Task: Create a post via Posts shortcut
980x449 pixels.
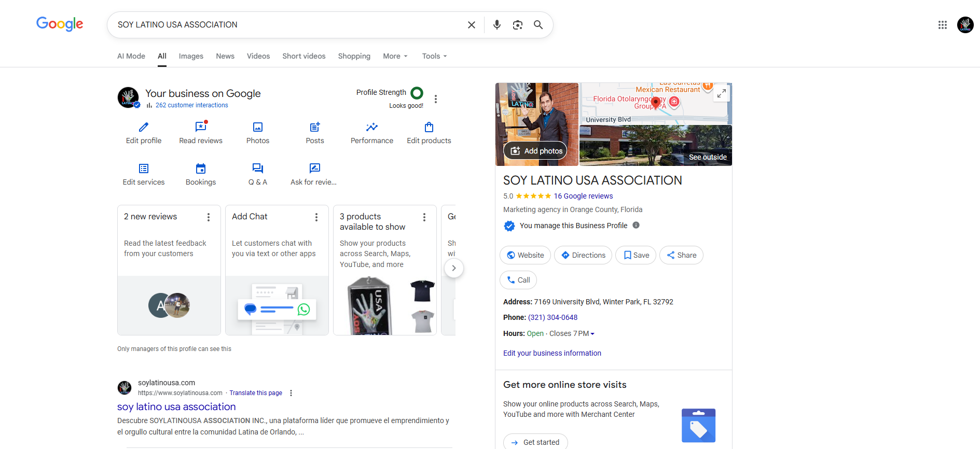Action: tap(315, 133)
